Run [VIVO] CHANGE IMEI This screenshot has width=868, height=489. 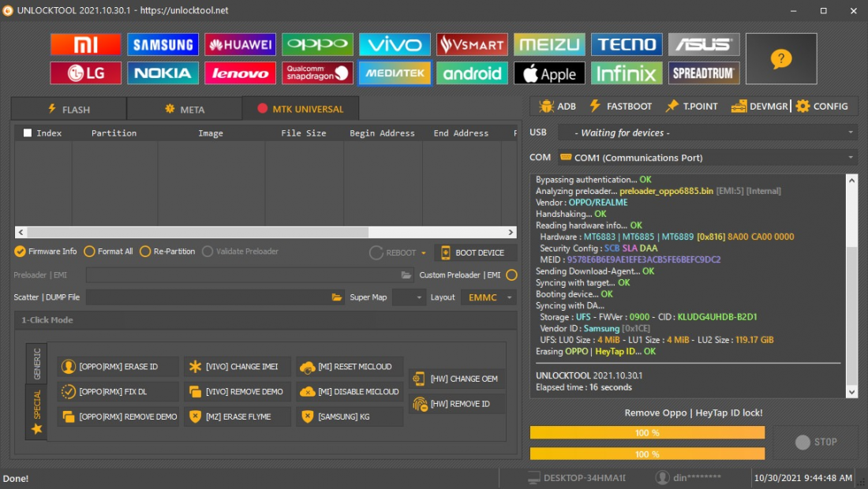[238, 366]
